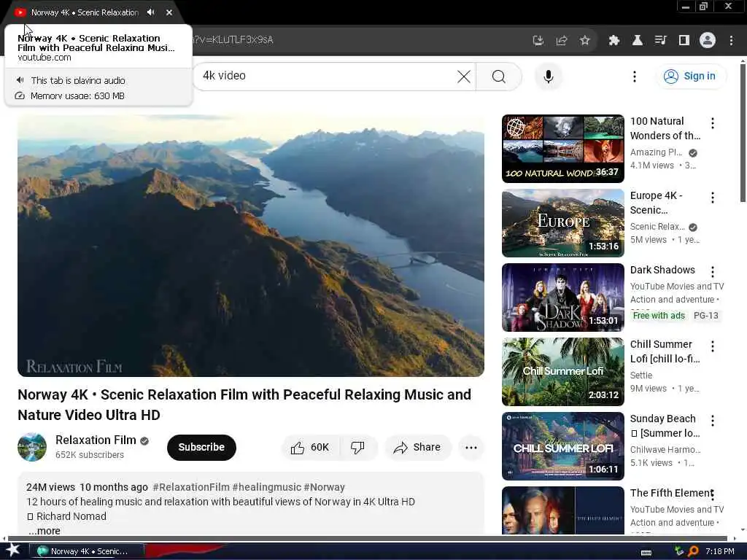Screen dimensions: 747x560
Task: Expand description with ...more
Action: (44, 531)
